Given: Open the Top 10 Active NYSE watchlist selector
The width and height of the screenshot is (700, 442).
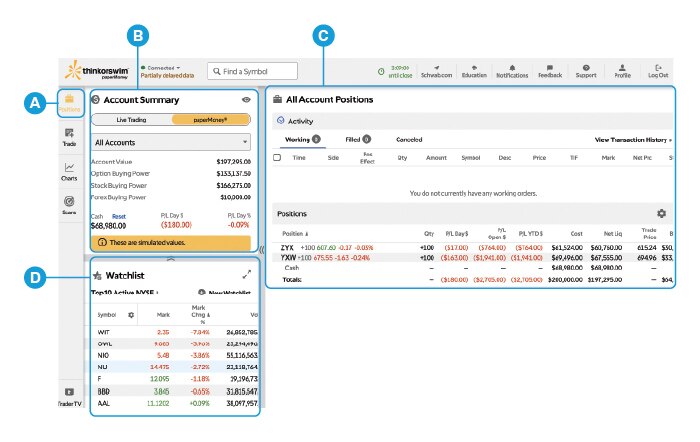Looking at the screenshot, I should coord(125,292).
